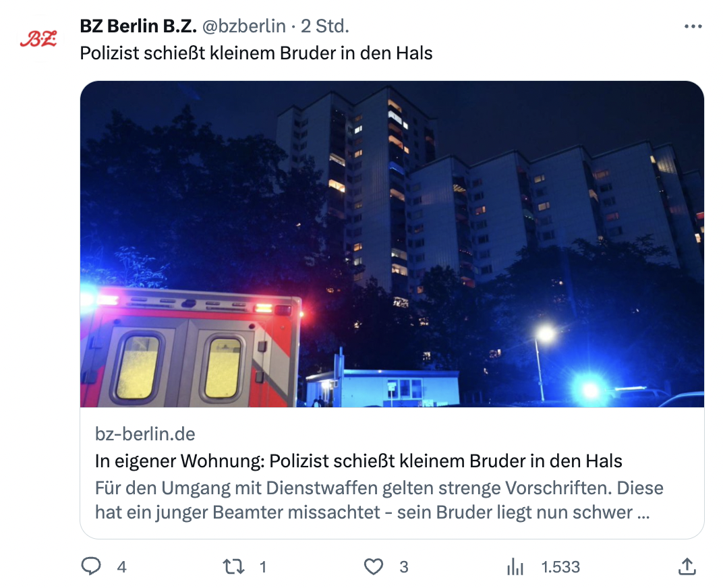723x588 pixels.
Task: Click the reply speech bubble icon
Action: [x=91, y=566]
